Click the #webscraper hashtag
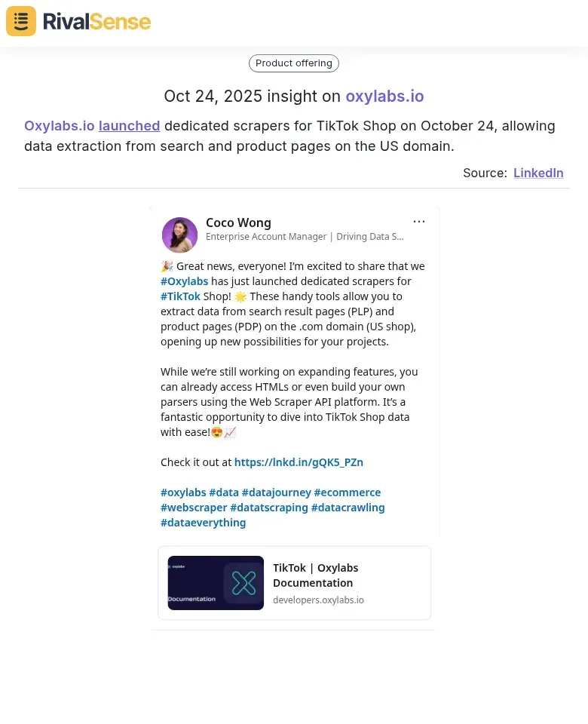This screenshot has width=588, height=724. 194,508
